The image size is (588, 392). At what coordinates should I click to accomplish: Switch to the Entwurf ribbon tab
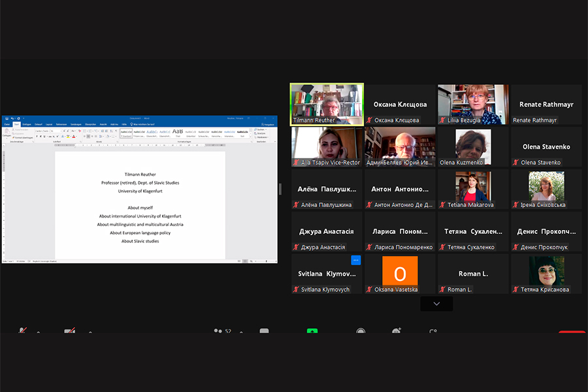[39, 124]
